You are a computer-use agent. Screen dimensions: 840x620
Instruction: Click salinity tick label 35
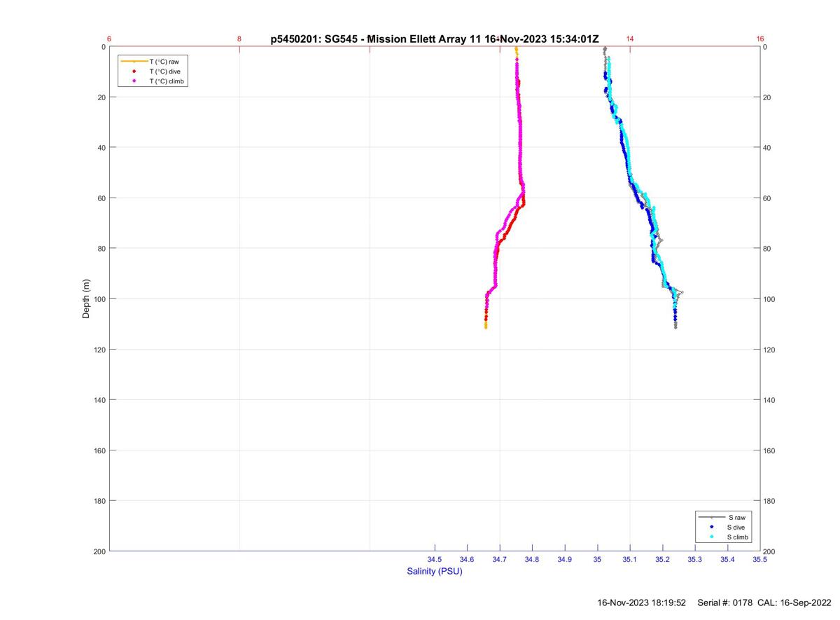tap(597, 559)
